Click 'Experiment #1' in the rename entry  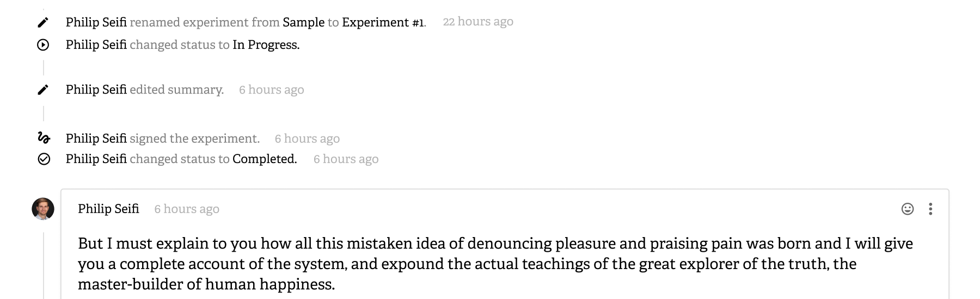(x=384, y=22)
